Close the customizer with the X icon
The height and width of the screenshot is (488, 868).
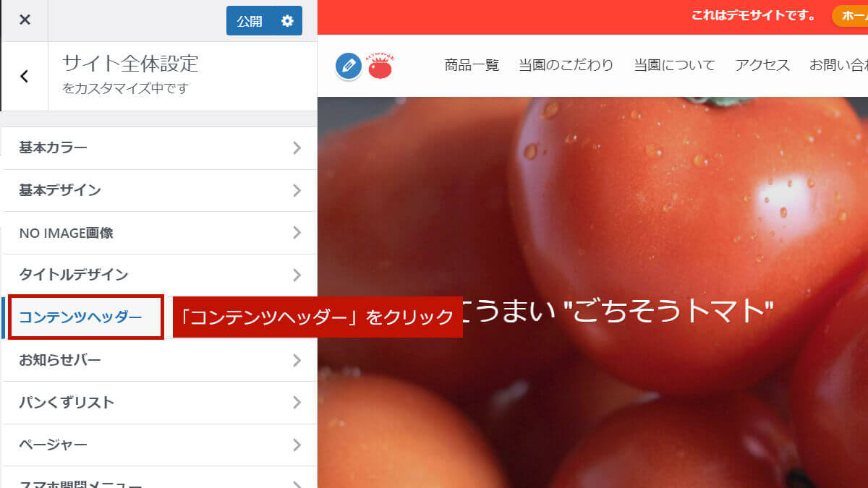pos(25,20)
